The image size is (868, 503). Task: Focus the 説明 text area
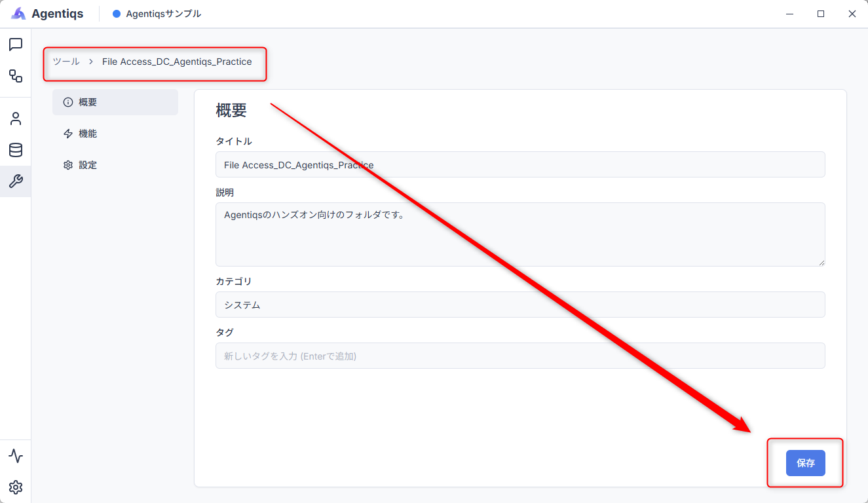(520, 234)
